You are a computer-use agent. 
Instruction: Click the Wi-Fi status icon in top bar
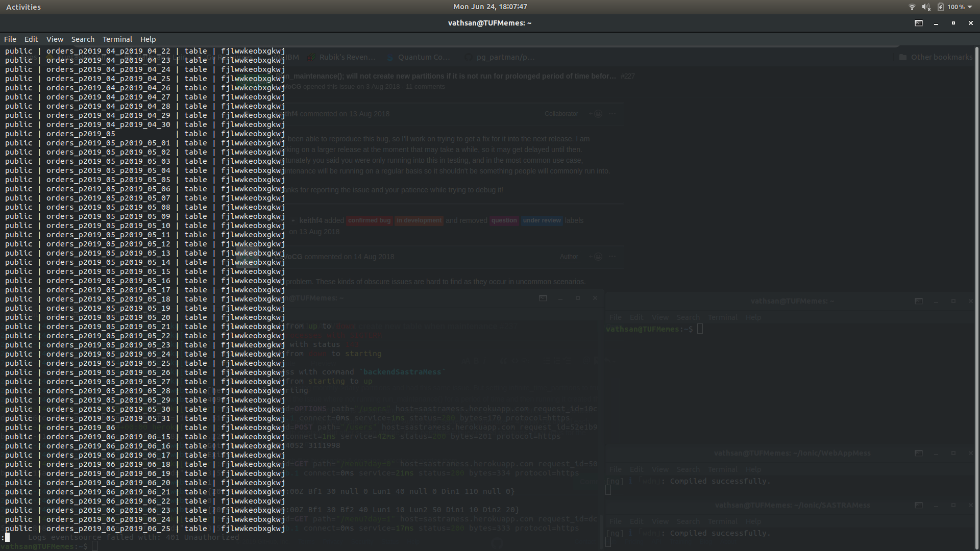[912, 7]
